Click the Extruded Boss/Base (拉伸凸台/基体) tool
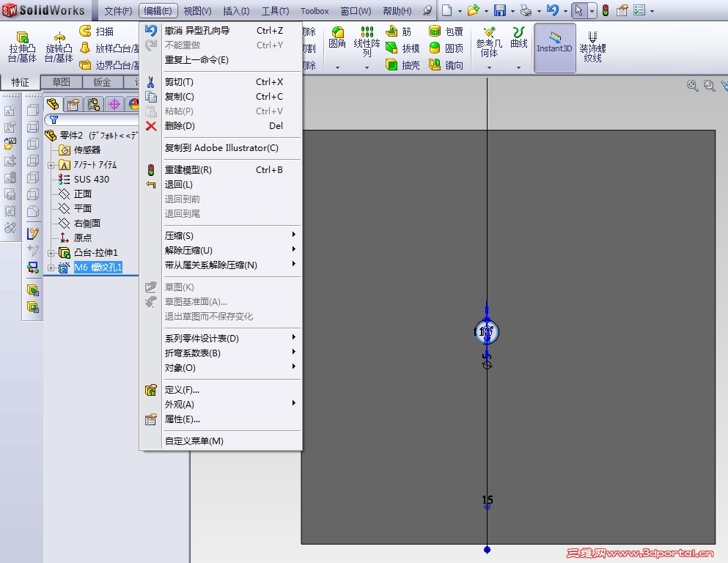 (22, 46)
